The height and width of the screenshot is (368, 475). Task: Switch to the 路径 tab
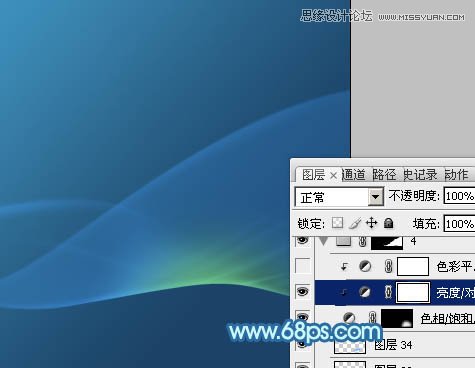pyautogui.click(x=384, y=175)
